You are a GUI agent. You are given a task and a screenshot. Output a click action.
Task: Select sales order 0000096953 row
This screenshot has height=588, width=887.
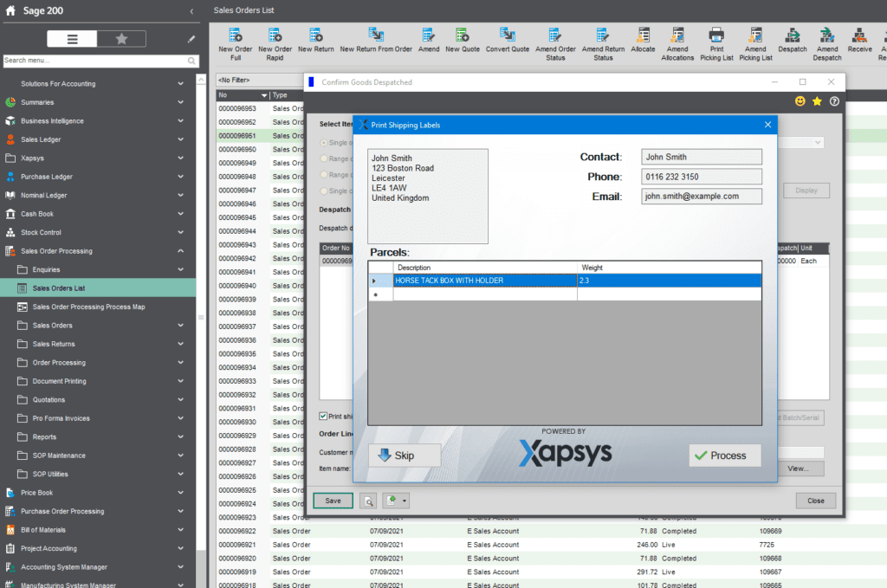260,108
